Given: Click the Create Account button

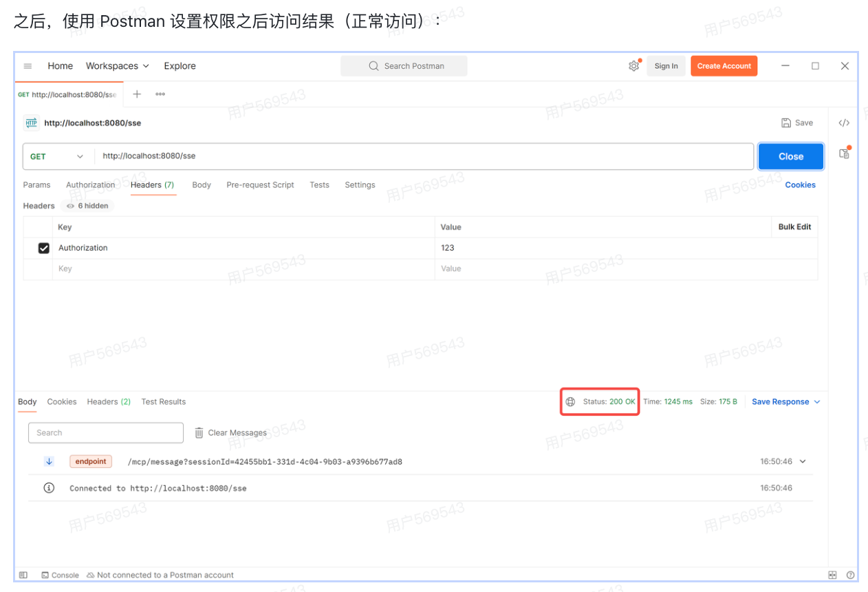Looking at the screenshot, I should pos(724,66).
